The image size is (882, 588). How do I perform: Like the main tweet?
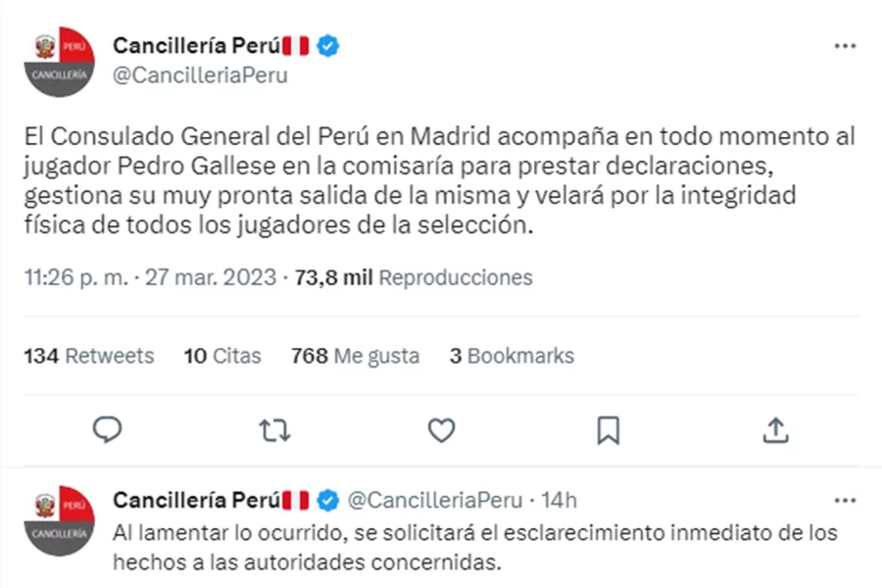coord(441,429)
